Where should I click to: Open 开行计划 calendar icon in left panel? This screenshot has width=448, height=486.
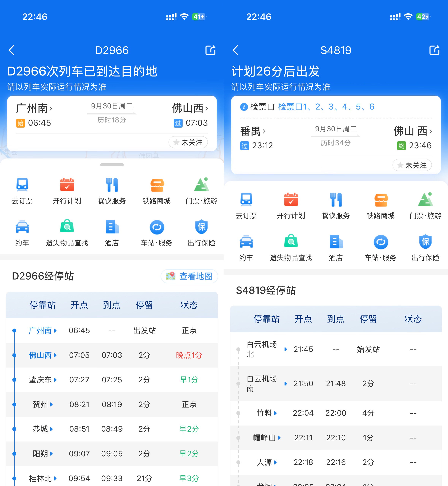click(67, 185)
